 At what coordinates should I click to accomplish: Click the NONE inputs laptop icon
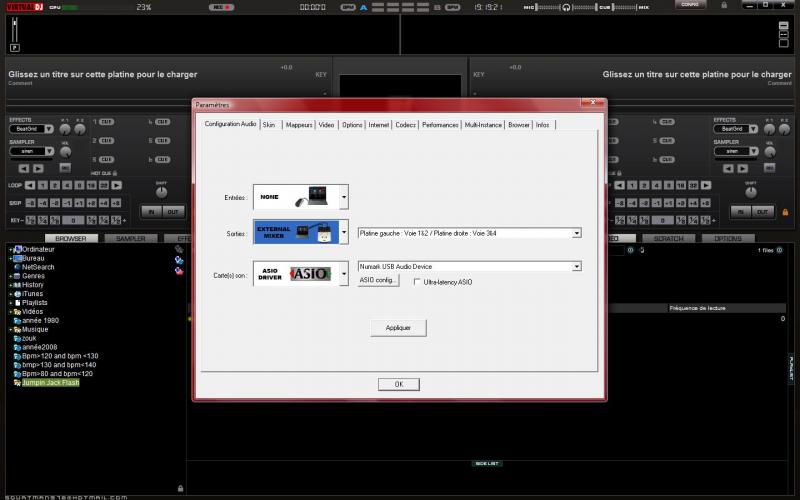[296, 197]
